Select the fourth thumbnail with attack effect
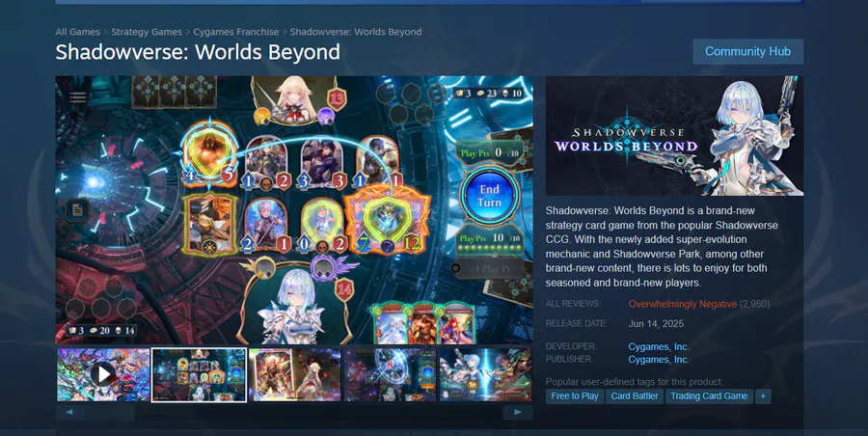The width and height of the screenshot is (868, 436). point(391,374)
